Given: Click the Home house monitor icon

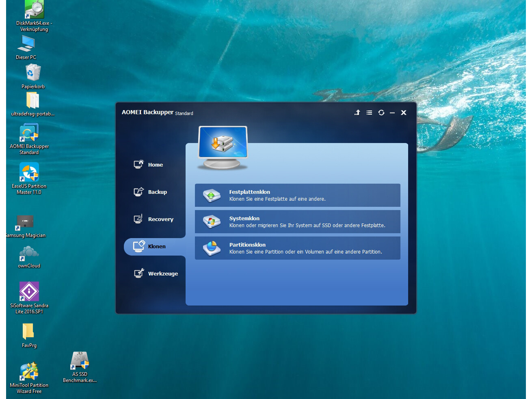Looking at the screenshot, I should point(139,164).
